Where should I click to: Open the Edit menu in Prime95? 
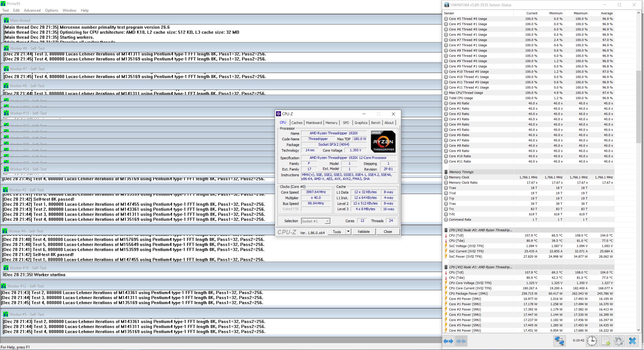[x=16, y=10]
